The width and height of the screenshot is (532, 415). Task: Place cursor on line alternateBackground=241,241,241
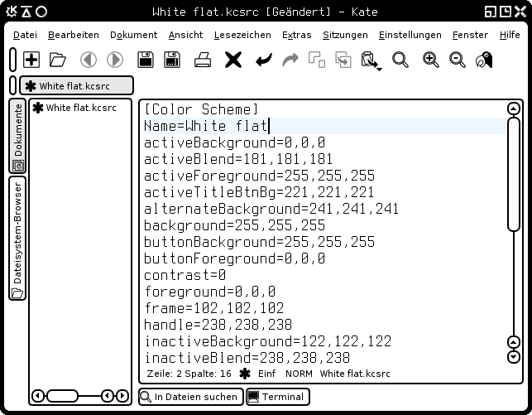tap(271, 209)
